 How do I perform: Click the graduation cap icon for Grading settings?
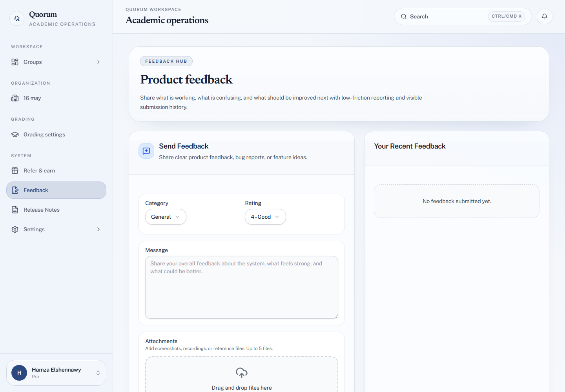[15, 134]
